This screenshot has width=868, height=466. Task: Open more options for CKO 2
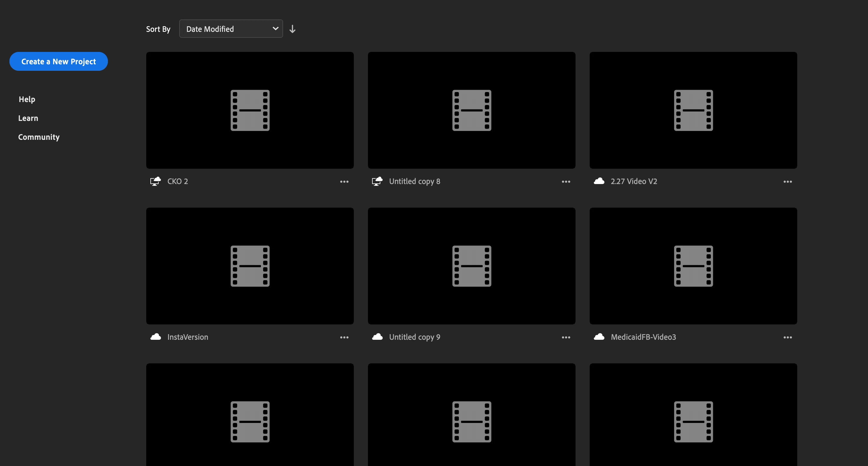344,182
